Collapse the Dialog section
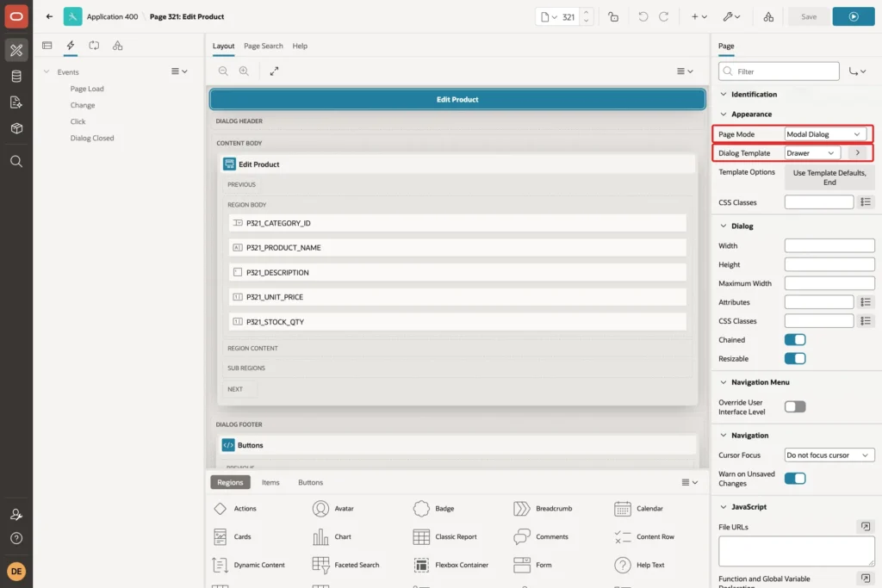 click(724, 226)
